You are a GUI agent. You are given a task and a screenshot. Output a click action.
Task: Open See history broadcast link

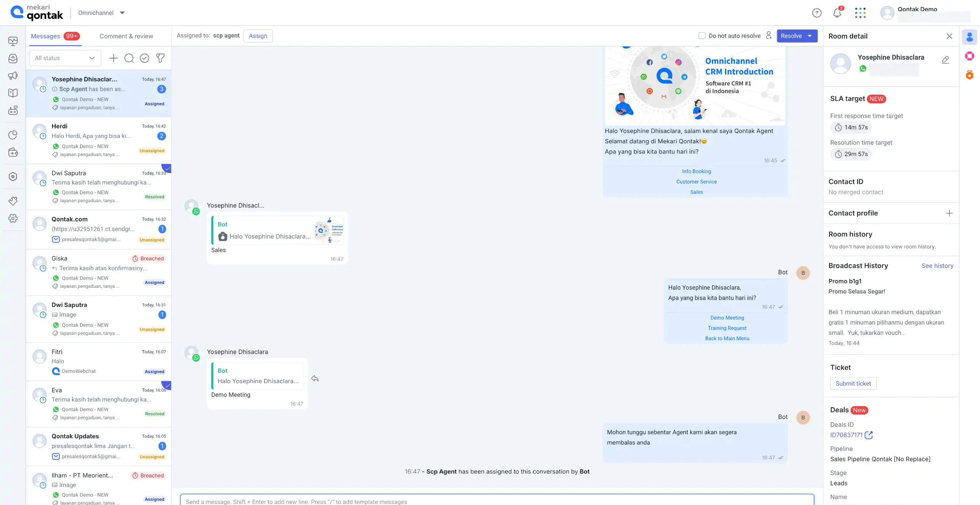pos(937,266)
